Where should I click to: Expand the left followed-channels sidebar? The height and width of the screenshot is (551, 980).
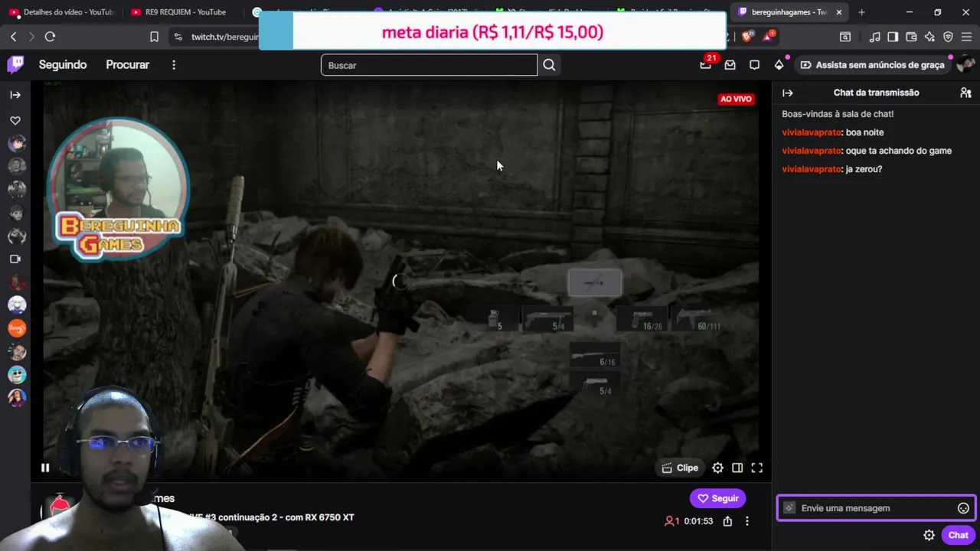[15, 95]
